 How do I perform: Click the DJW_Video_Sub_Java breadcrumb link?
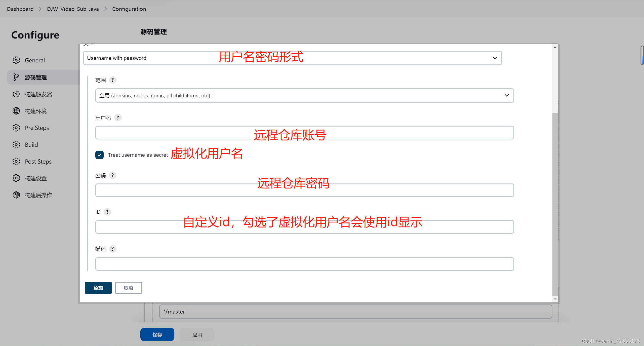(x=73, y=9)
